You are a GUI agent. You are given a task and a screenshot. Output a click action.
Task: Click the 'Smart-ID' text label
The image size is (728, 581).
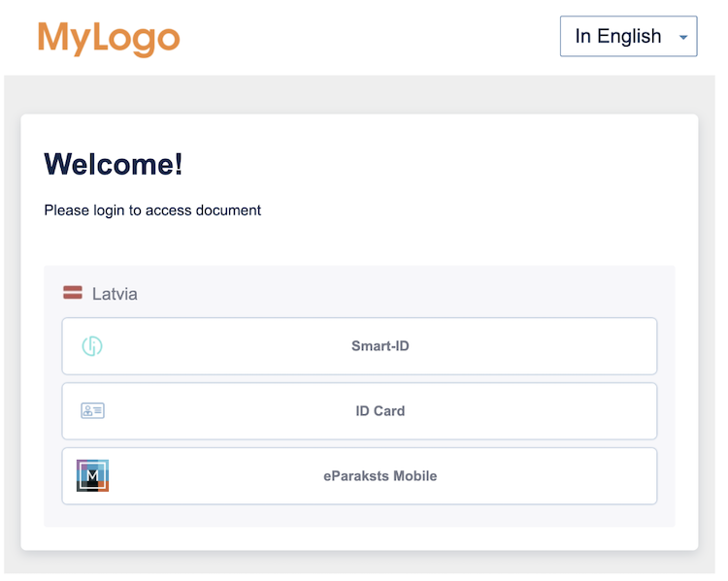380,346
